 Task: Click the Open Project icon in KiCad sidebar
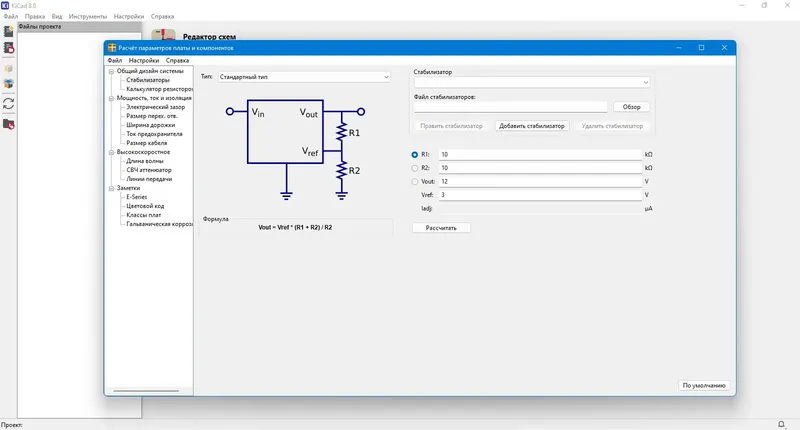pyautogui.click(x=8, y=48)
